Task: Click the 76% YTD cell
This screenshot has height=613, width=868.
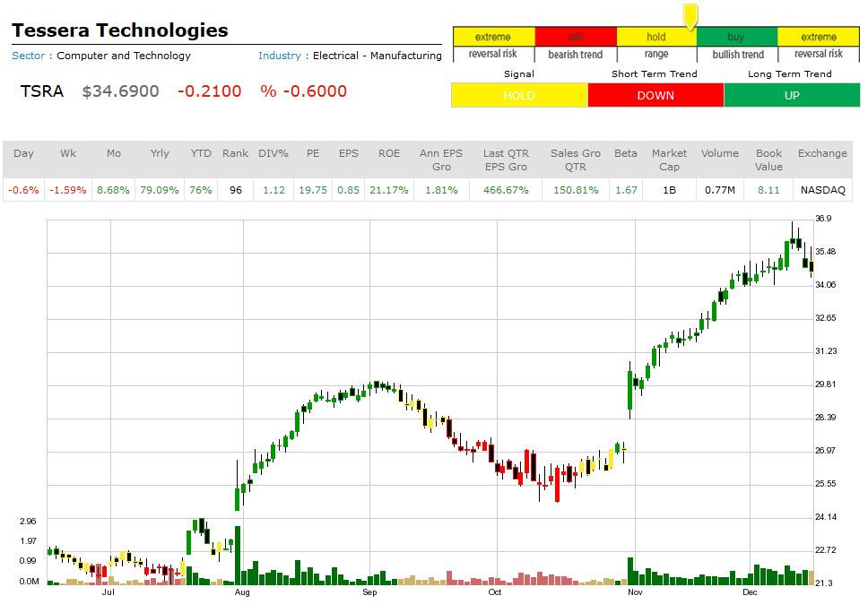Action: (201, 190)
